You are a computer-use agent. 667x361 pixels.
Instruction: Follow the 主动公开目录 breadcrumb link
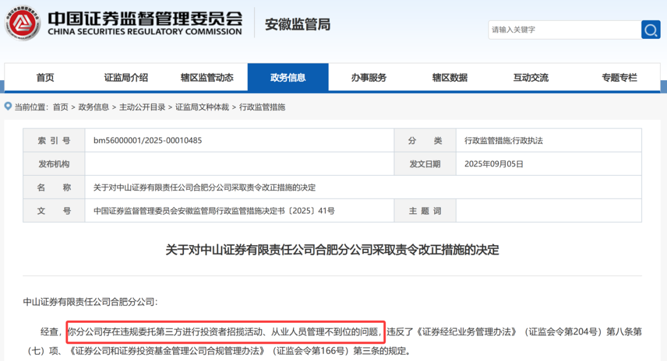(142, 107)
